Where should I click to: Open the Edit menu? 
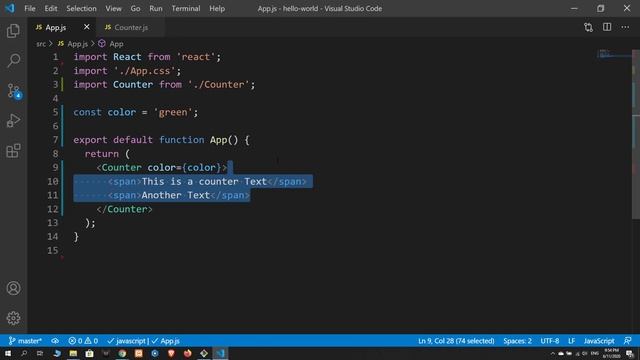click(x=51, y=8)
